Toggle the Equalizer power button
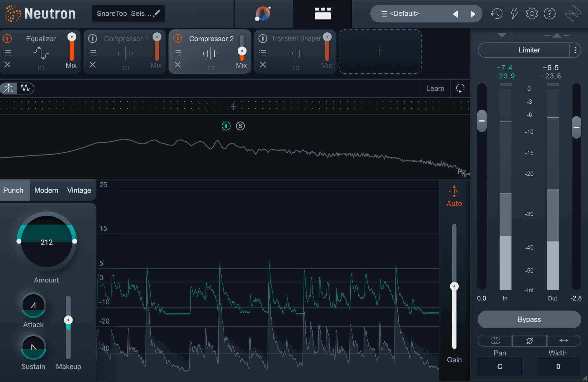The height and width of the screenshot is (382, 588). pyautogui.click(x=7, y=39)
